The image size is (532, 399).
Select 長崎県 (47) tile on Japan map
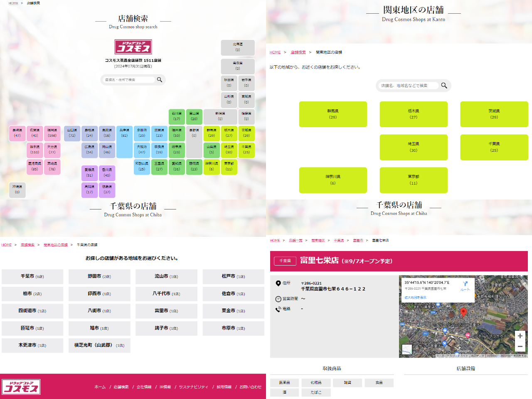click(x=17, y=133)
